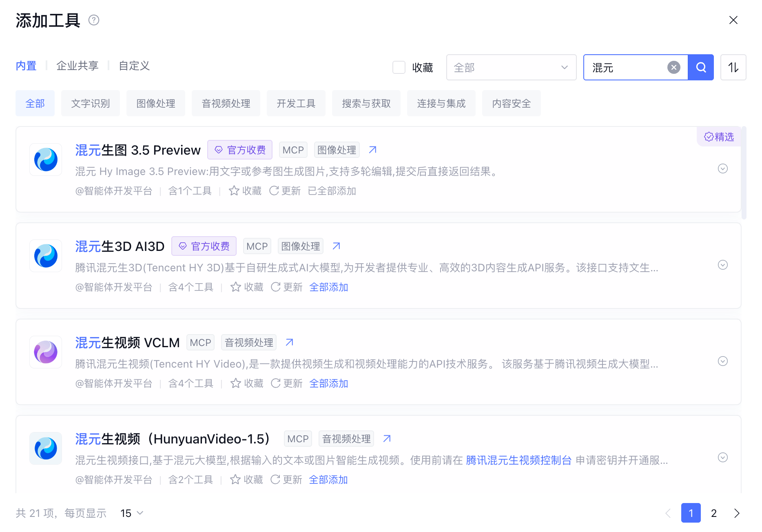Select the 文字识别 category filter
Viewport: 762px width, 532px height.
(91, 103)
